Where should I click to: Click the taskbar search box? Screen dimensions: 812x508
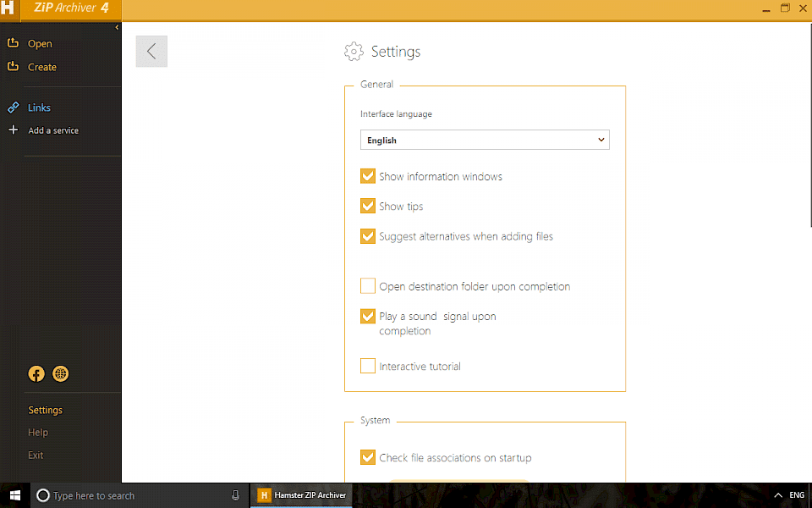coord(140,495)
